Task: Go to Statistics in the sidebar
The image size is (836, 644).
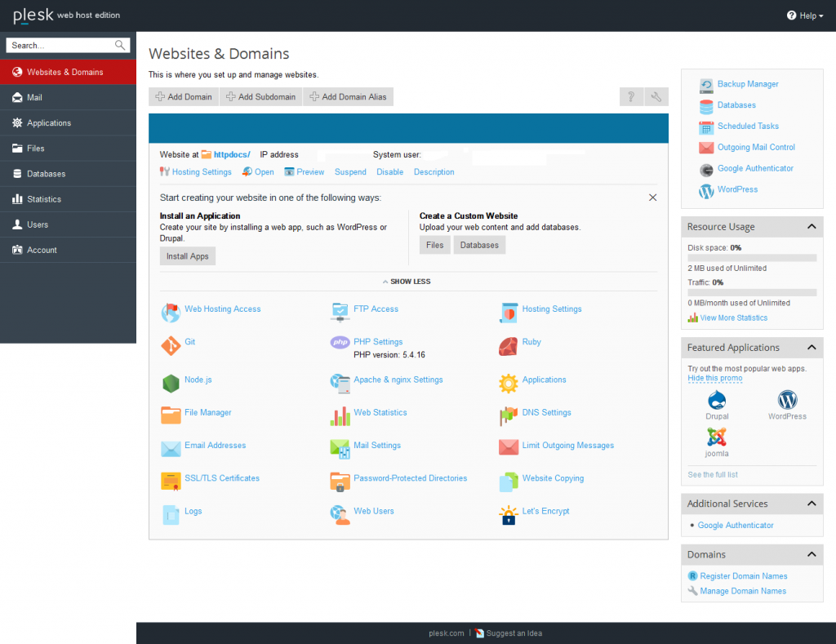Action: coord(43,199)
